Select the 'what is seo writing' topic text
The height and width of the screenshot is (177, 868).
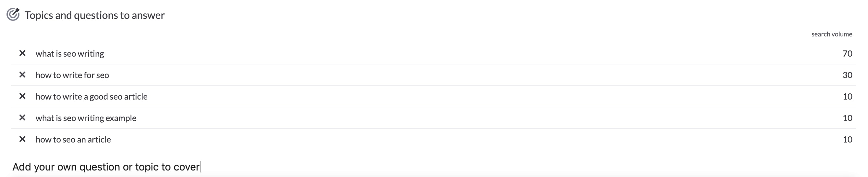[70, 54]
